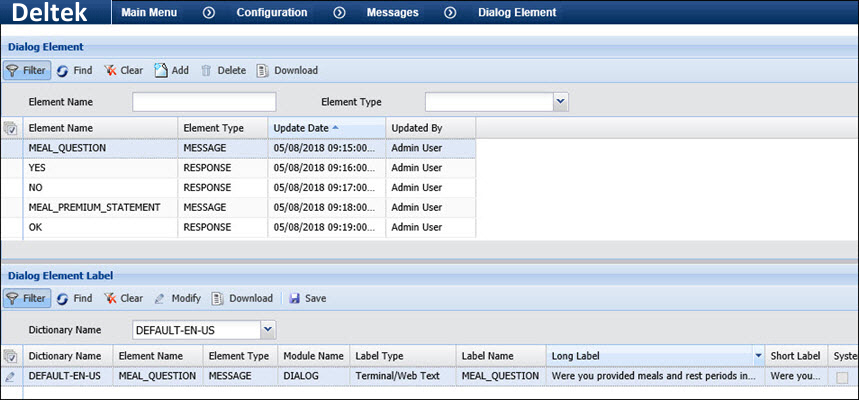Add a new dialog element

(171, 71)
